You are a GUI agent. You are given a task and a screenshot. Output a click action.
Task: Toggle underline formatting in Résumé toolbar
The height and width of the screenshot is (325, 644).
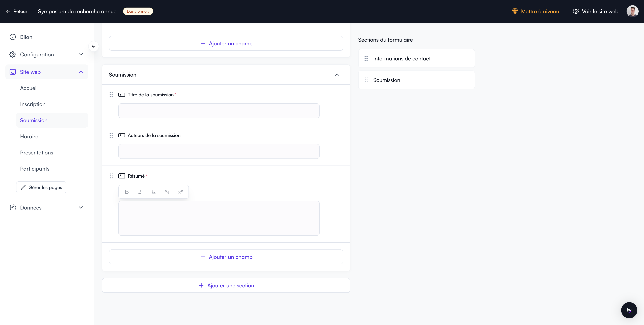point(153,192)
